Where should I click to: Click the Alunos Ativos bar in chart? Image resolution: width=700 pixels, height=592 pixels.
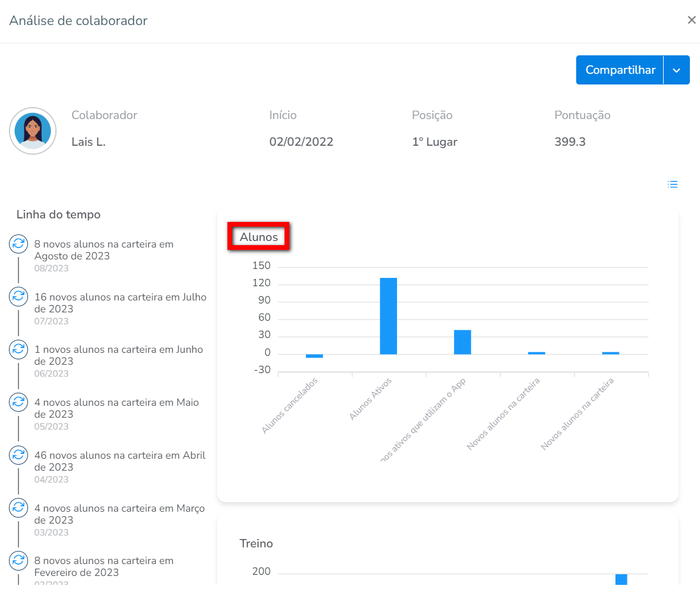coord(389,316)
